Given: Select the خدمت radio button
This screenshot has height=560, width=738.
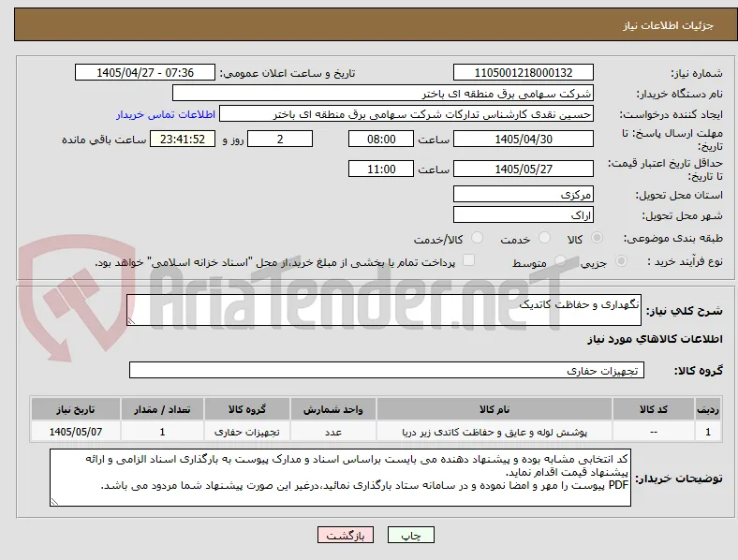Looking at the screenshot, I should pos(544,238).
